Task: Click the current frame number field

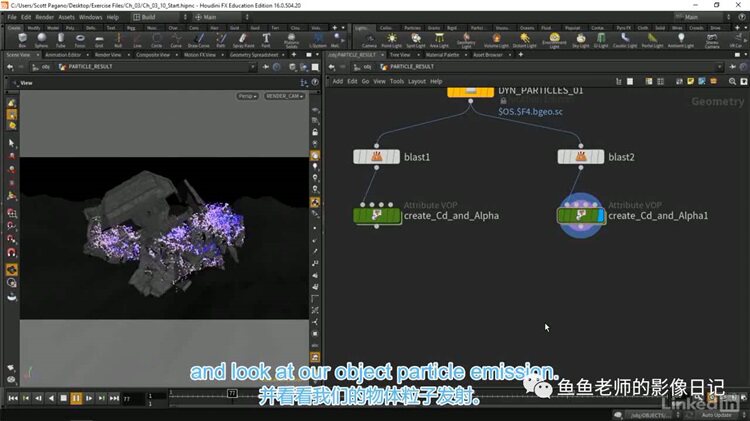Action: pos(132,399)
